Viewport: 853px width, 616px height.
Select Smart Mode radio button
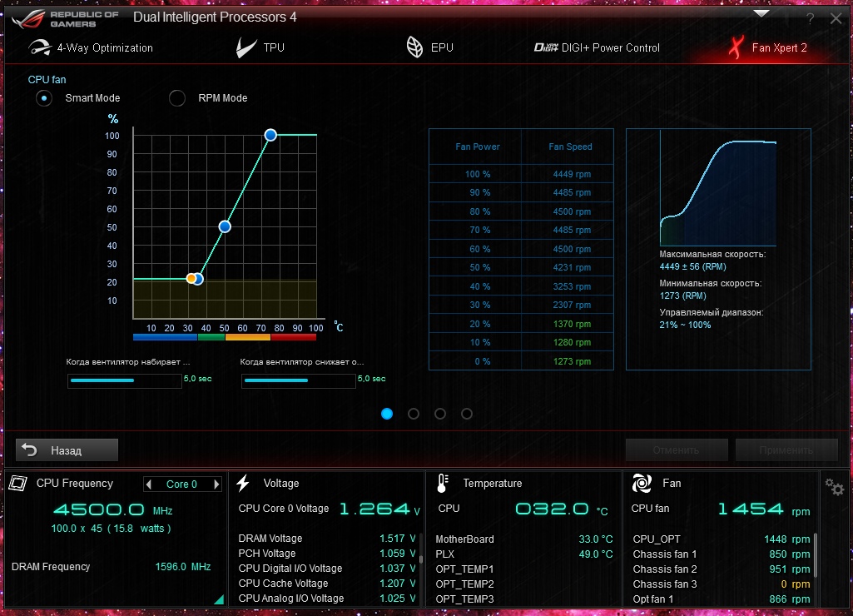click(x=44, y=98)
